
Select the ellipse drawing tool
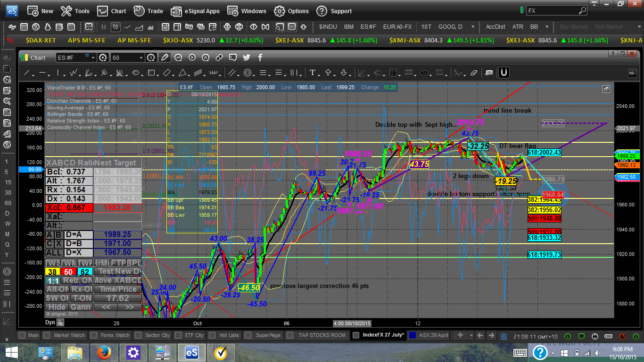[x=136, y=73]
